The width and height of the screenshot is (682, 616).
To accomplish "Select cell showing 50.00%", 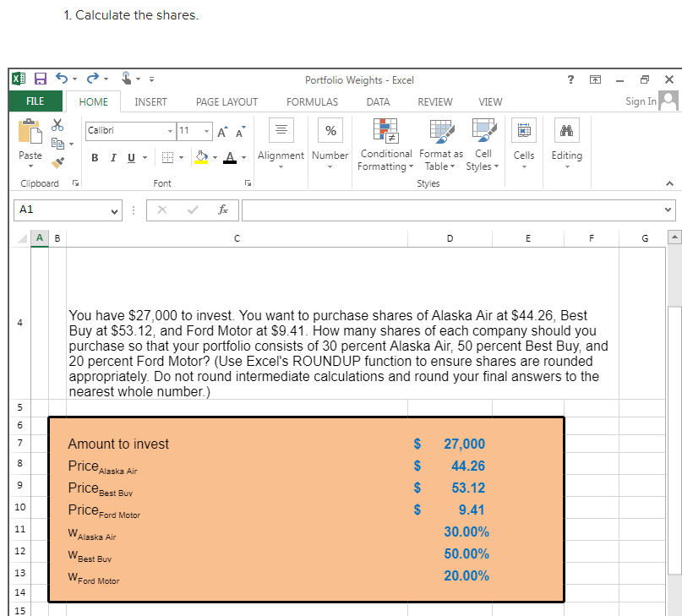I will click(x=450, y=553).
